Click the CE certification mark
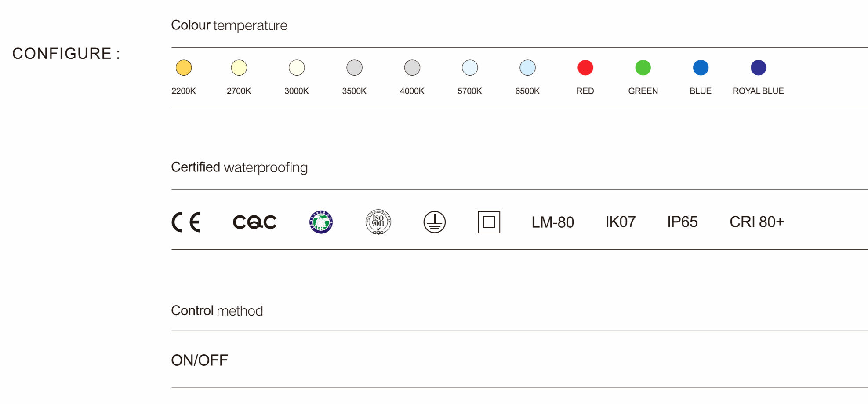 click(186, 222)
